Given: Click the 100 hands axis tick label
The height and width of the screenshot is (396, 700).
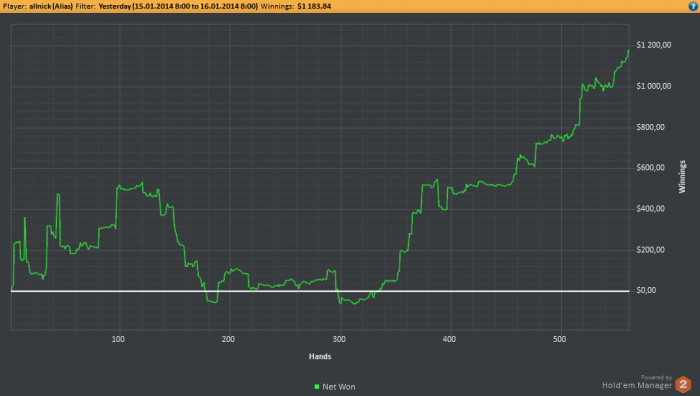Looking at the screenshot, I should [x=118, y=339].
